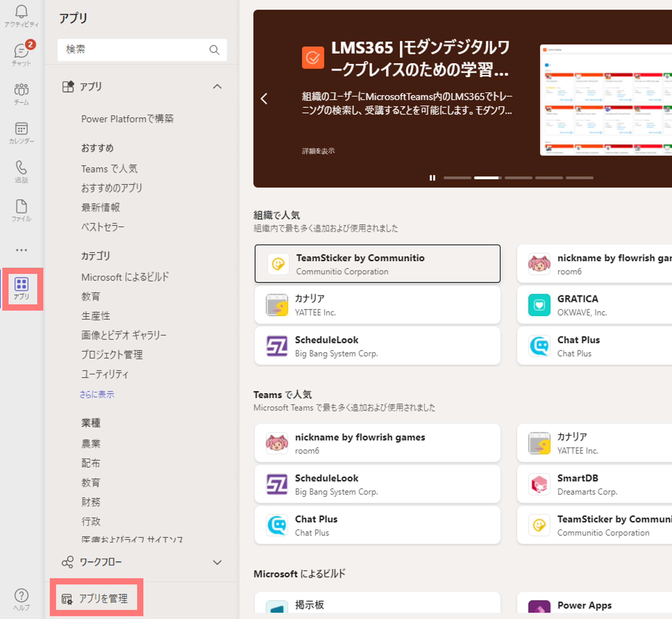Viewport: 672px width, 619px height.
Task: Open ScheduleLook card in 組織で人気
Action: click(377, 346)
